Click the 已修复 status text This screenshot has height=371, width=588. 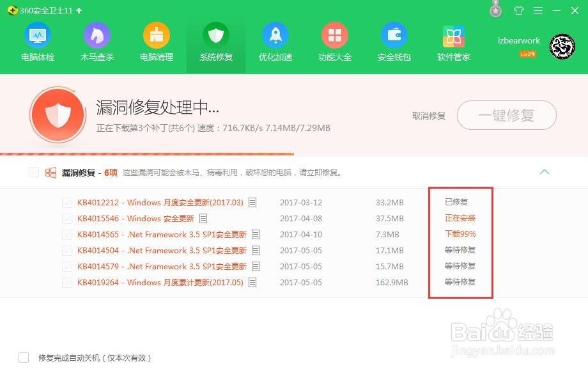456,202
